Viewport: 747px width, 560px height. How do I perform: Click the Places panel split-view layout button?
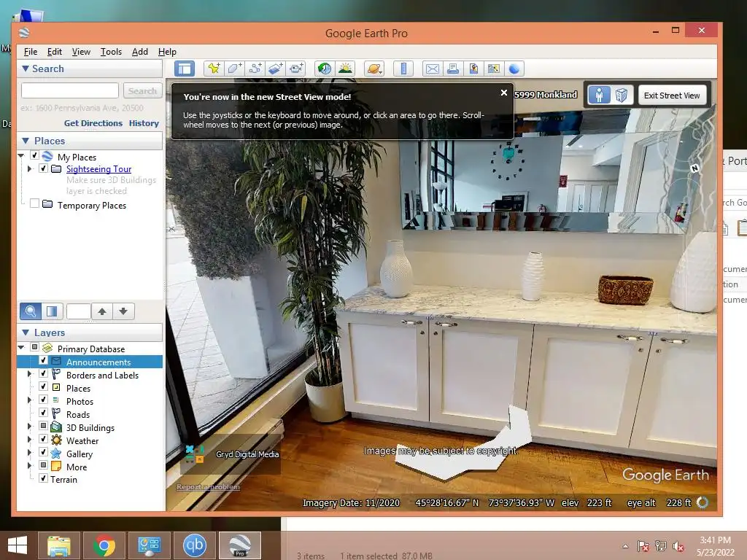52,311
